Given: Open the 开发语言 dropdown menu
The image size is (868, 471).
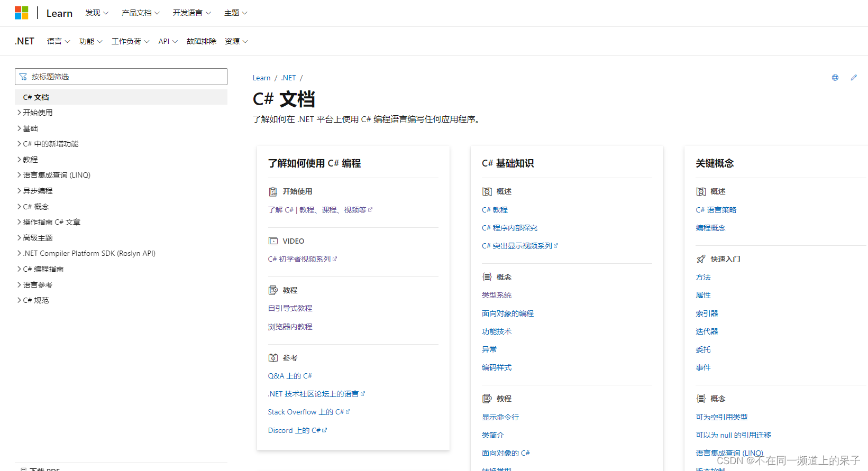Looking at the screenshot, I should [192, 13].
